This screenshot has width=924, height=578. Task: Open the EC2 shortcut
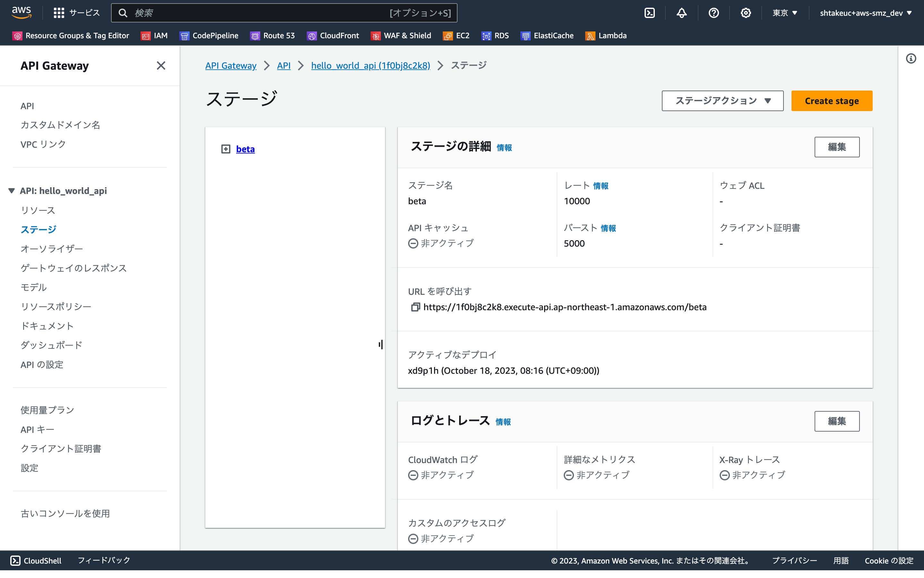(x=456, y=36)
